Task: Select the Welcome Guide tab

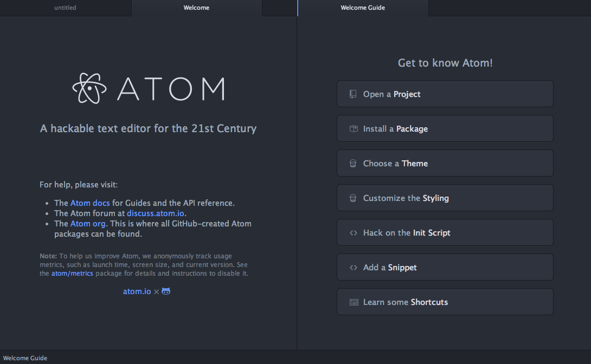Action: [x=363, y=8]
